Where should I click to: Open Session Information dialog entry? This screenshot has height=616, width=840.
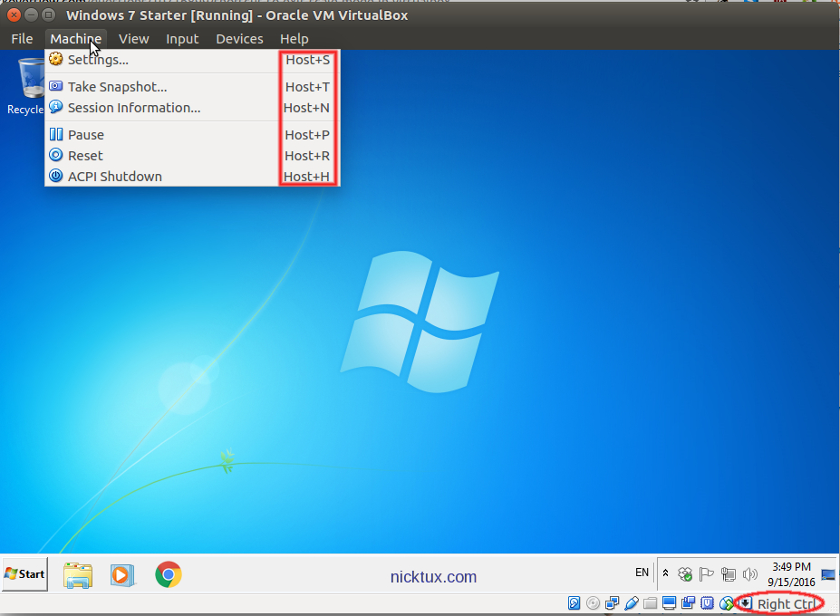[133, 108]
